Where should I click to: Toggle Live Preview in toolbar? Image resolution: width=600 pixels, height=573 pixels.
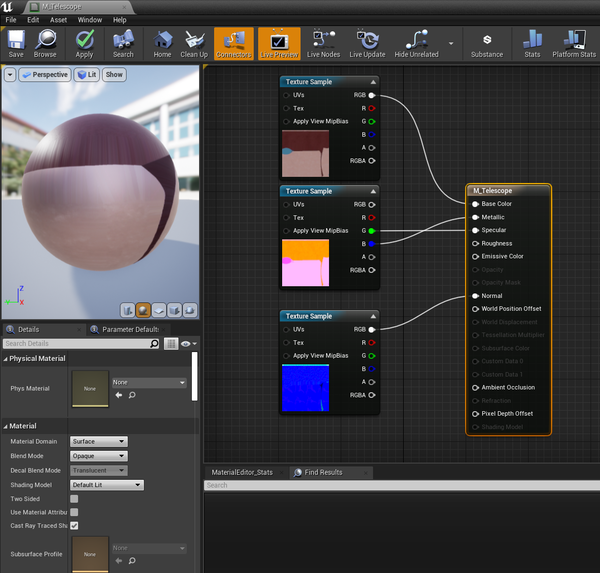coord(279,44)
